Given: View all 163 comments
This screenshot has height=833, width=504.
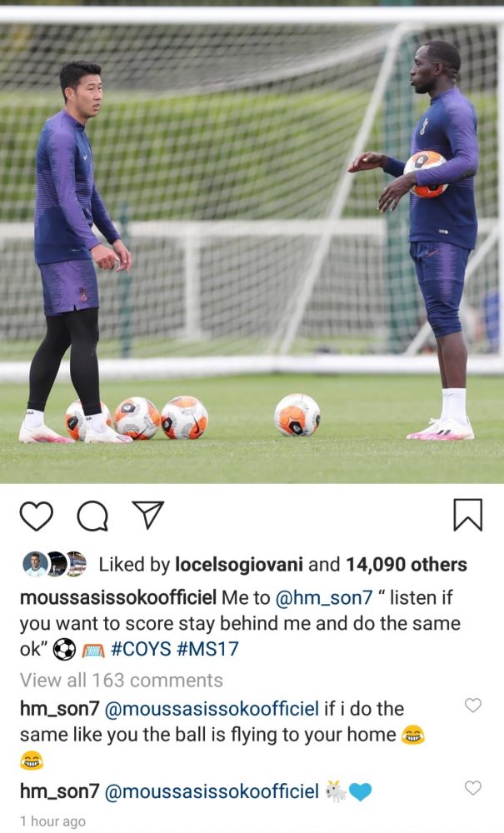Looking at the screenshot, I should (x=121, y=680).
